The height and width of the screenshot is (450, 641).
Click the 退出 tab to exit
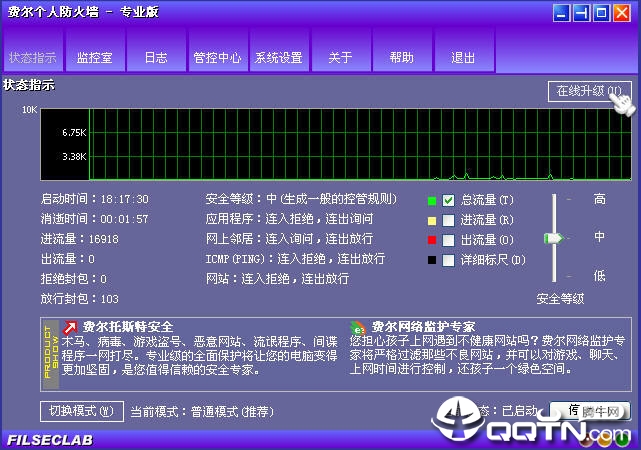tap(464, 50)
